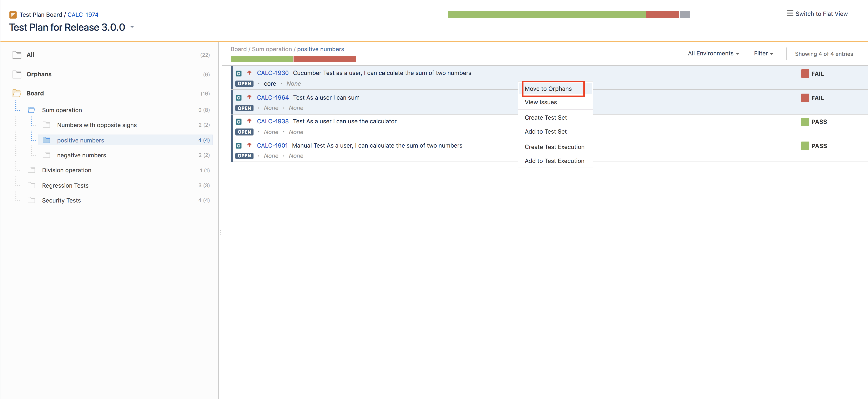
Task: Open issue link CALC-1901
Action: pyautogui.click(x=272, y=145)
